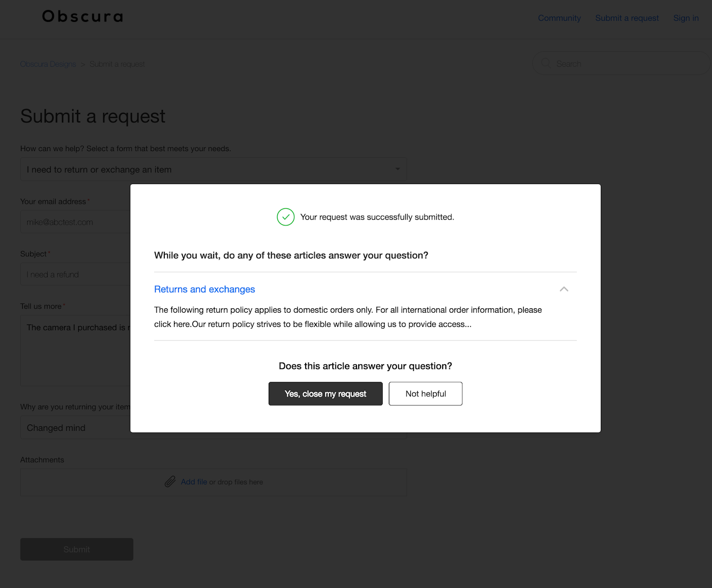Click the Sign in link
Viewport: 712px width, 588px height.
pyautogui.click(x=686, y=18)
